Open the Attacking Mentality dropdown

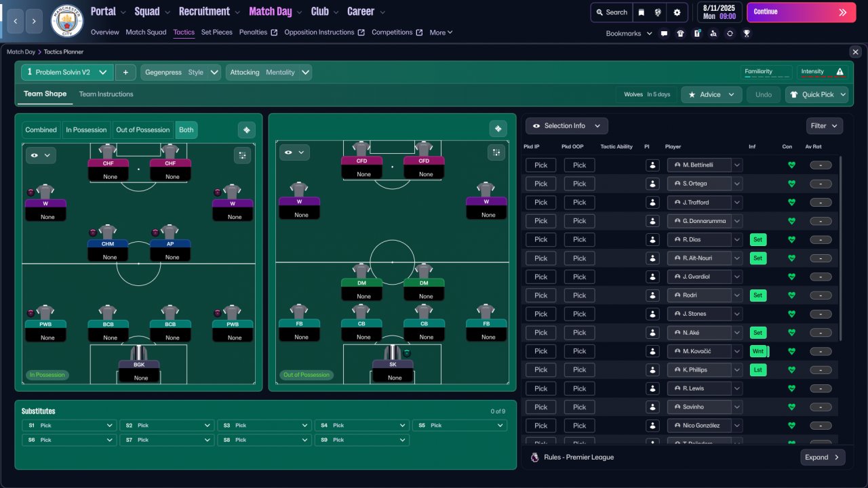pos(269,73)
